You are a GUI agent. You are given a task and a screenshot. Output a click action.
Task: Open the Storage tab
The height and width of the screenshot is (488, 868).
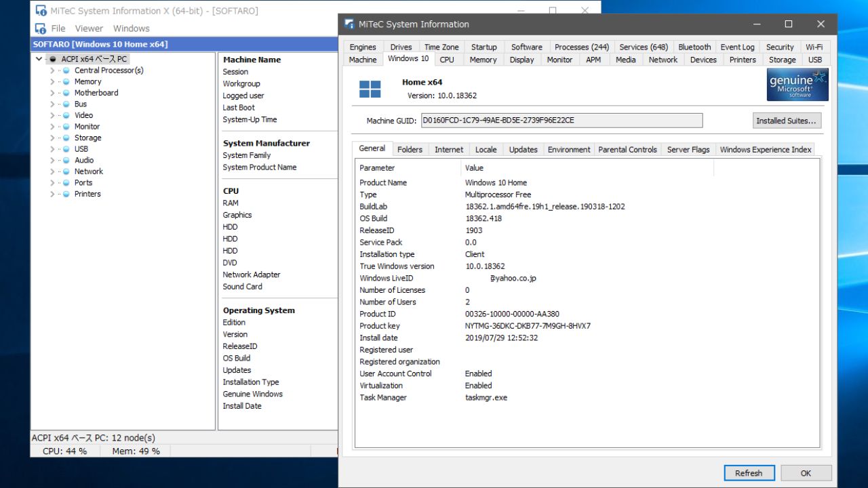coord(782,60)
